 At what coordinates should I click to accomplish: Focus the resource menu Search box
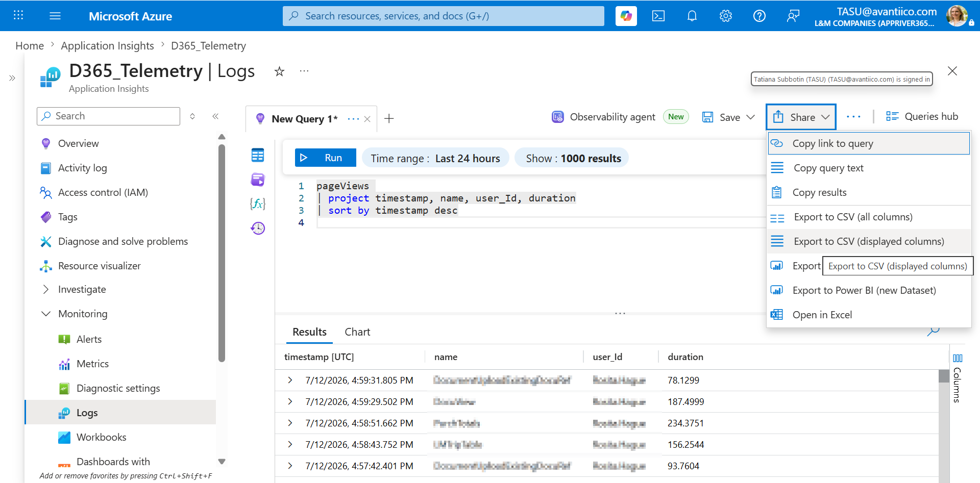pyautogui.click(x=108, y=116)
